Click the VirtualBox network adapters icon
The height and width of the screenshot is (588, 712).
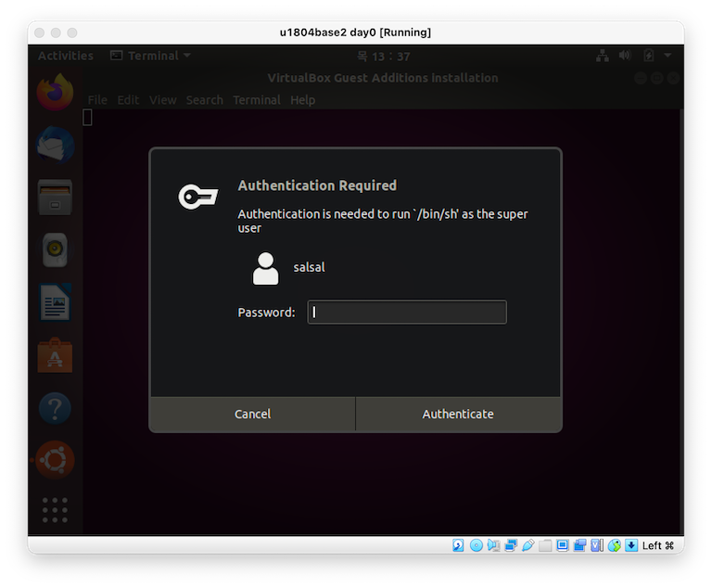point(511,545)
